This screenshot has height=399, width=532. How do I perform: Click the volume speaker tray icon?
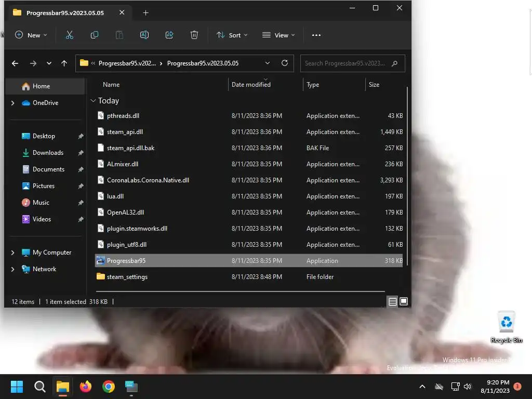(x=468, y=387)
